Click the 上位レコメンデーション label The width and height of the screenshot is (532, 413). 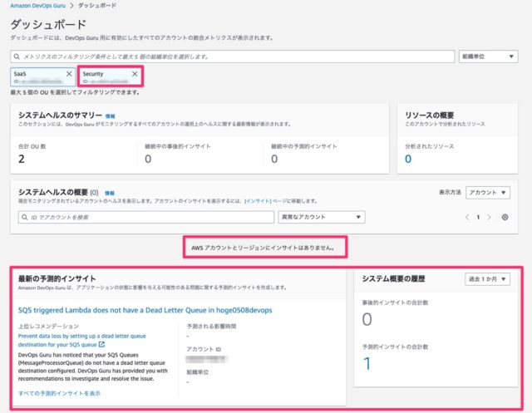48,326
